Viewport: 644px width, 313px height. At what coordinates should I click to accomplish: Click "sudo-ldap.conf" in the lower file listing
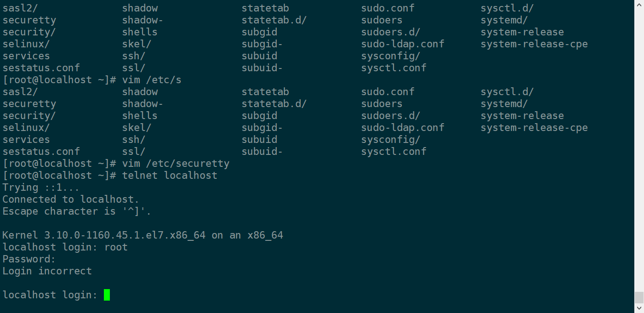coord(403,128)
